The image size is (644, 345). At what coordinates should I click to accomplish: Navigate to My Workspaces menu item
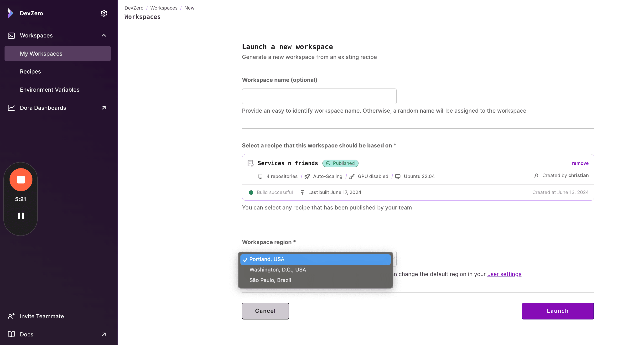point(41,53)
